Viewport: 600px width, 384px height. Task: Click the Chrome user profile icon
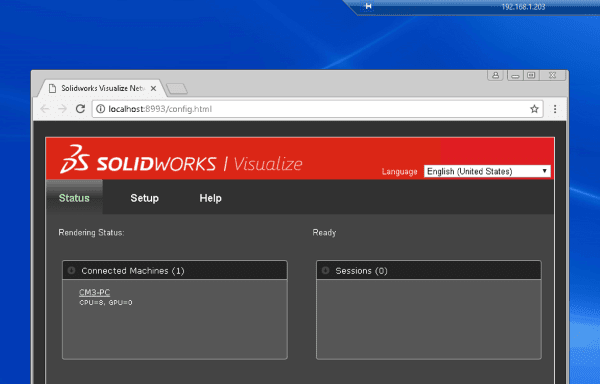495,75
